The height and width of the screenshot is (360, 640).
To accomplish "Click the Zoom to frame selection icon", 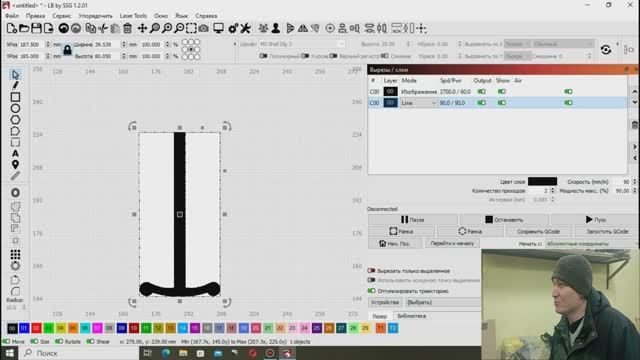I will point(191,28).
